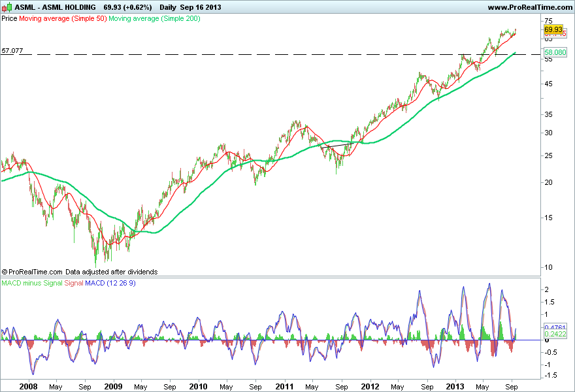Screen dimensions: 575x392
Task: Click the yellow 69.93 price tag
Action: point(553,29)
